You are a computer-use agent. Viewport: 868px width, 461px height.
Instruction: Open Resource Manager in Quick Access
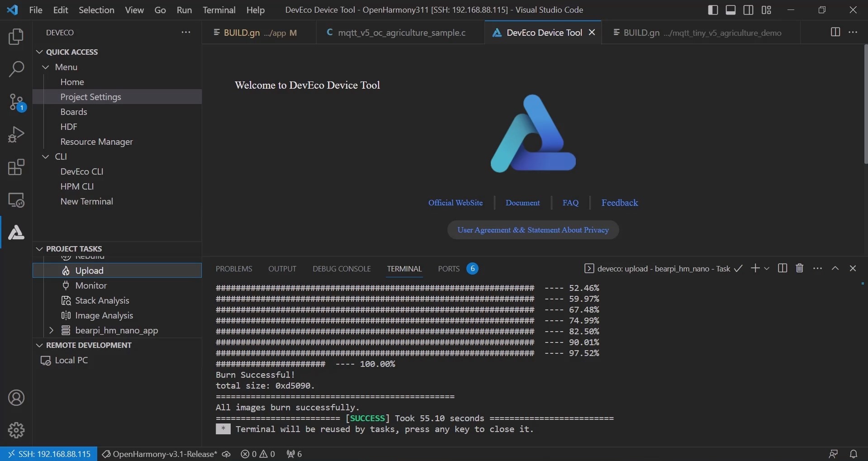click(117, 142)
